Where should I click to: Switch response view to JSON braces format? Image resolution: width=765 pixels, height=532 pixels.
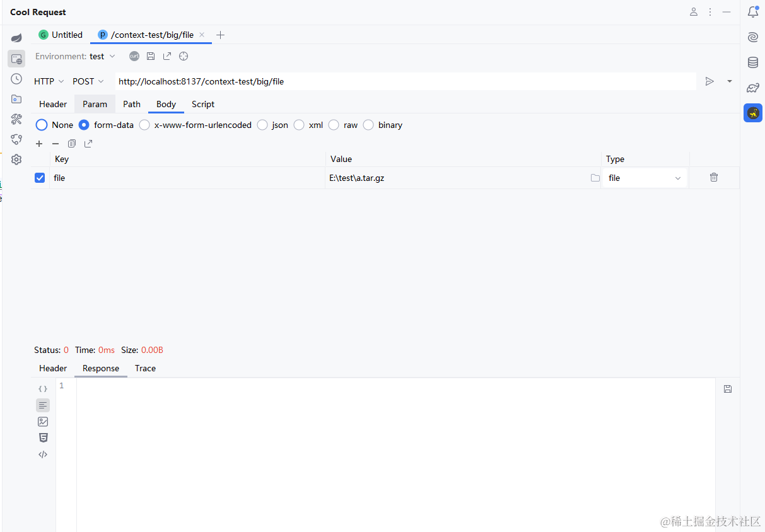click(x=43, y=389)
